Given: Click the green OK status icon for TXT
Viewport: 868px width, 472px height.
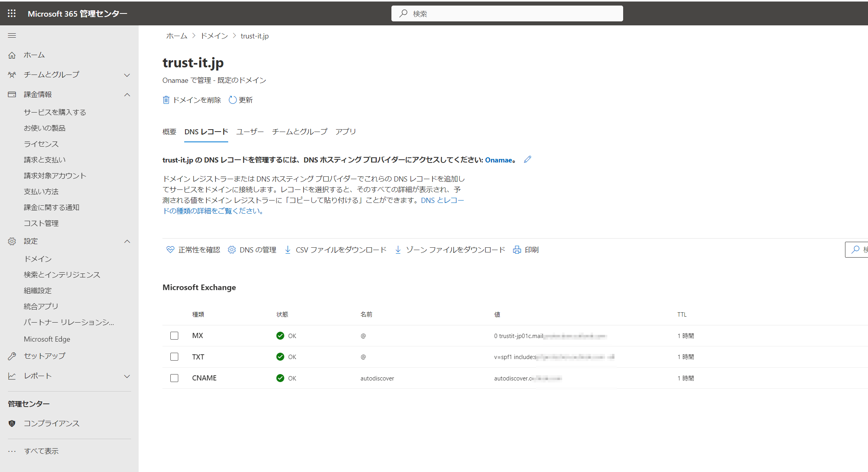Looking at the screenshot, I should [280, 357].
